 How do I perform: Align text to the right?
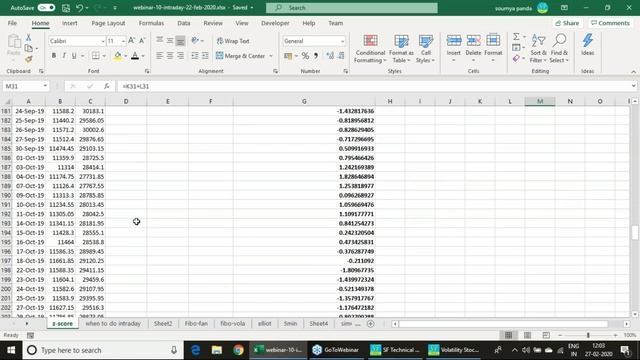[x=180, y=56]
